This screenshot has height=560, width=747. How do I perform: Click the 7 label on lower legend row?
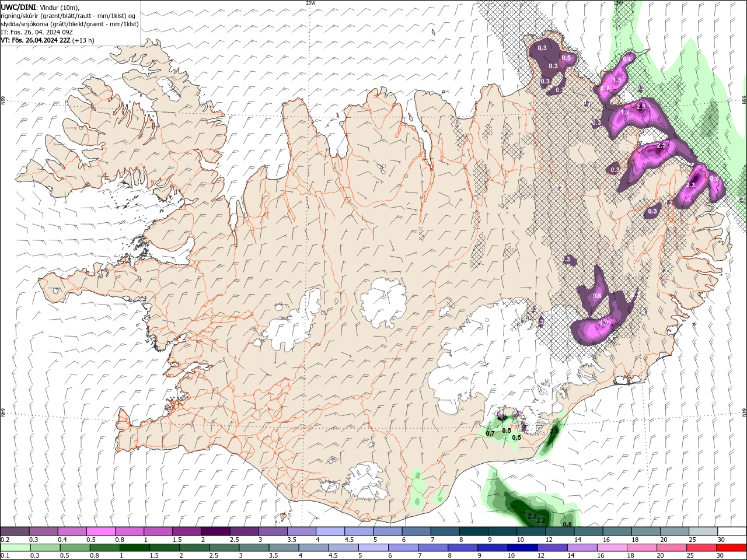[420, 555]
